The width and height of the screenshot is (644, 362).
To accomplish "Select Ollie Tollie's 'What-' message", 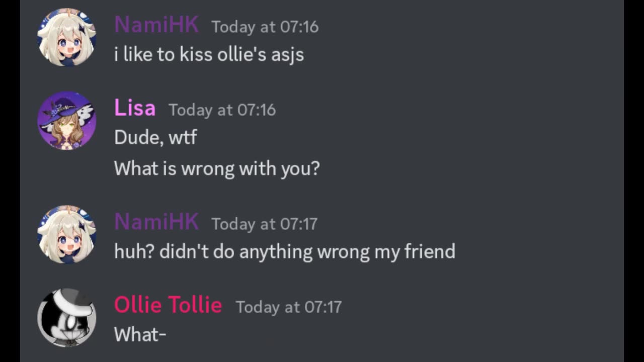I will tap(140, 334).
